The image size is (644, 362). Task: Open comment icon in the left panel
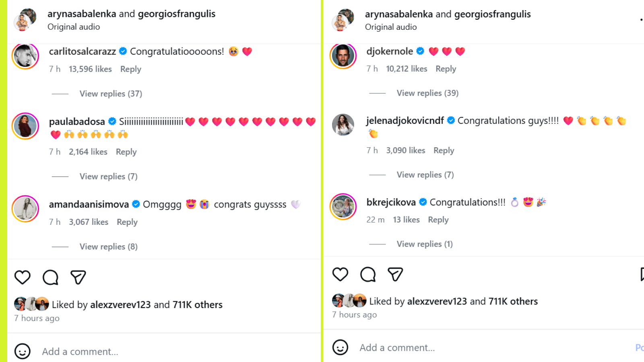click(50, 277)
